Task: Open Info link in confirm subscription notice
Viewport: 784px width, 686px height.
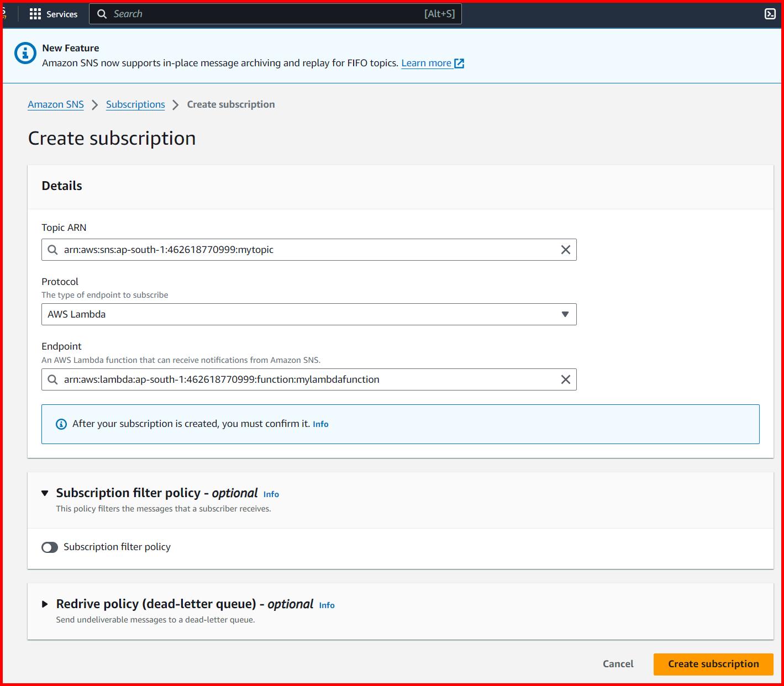Action: coord(320,424)
